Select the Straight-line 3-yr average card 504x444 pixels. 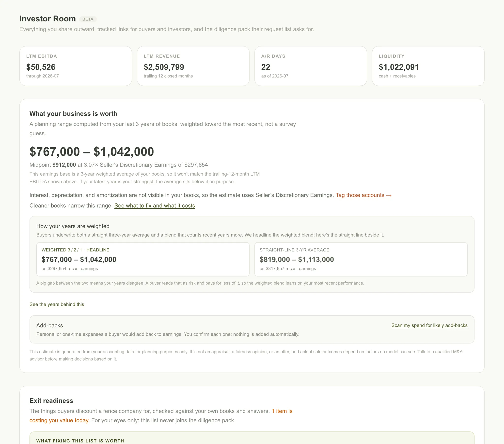click(x=361, y=259)
